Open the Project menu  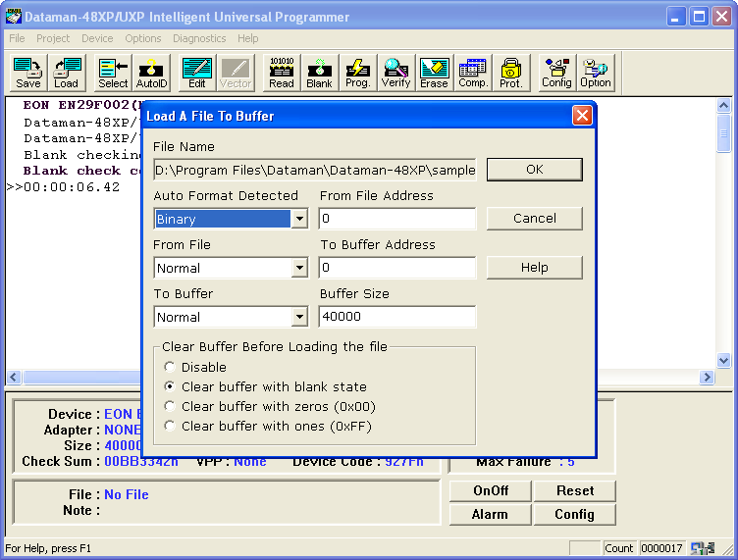53,38
